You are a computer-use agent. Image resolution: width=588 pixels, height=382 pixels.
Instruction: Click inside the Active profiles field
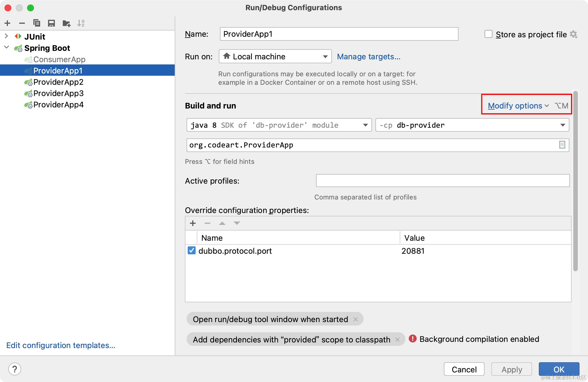pos(442,181)
